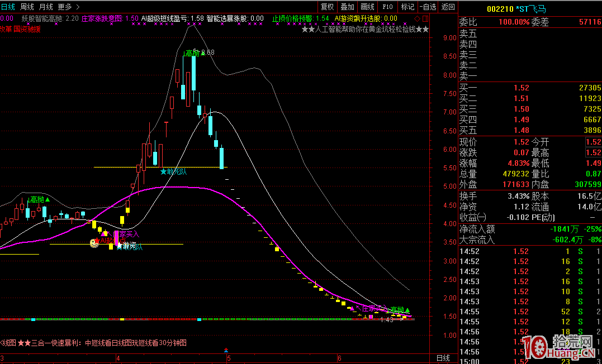Select the 买五 bid row at 1.48
This screenshot has height=364, width=602.
[530, 131]
